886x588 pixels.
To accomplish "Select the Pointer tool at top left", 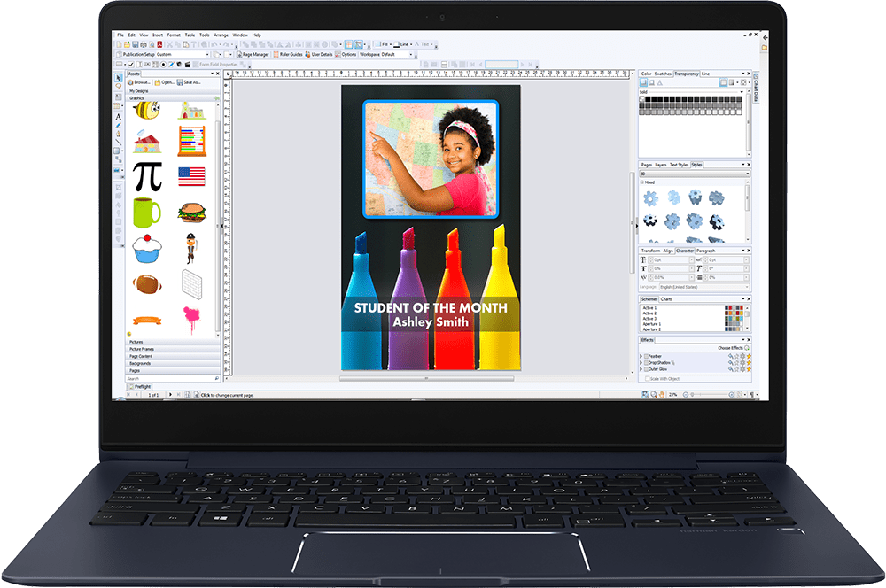I will 118,78.
